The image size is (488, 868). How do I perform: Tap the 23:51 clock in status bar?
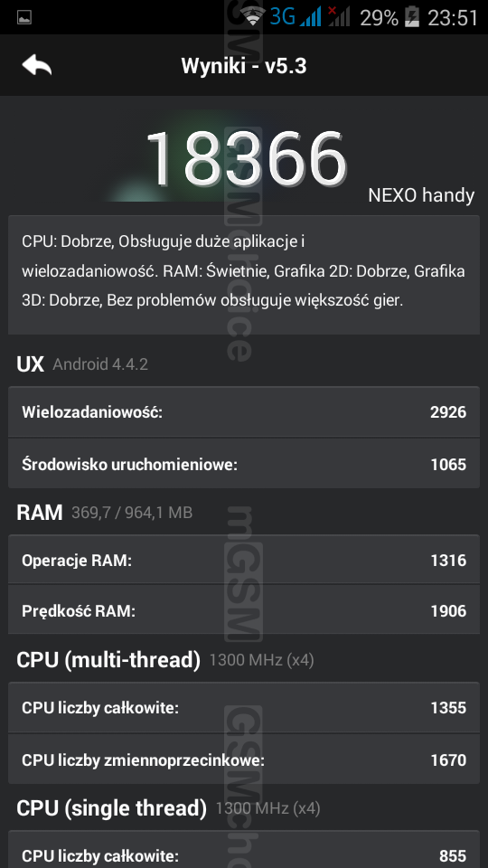pos(452,18)
